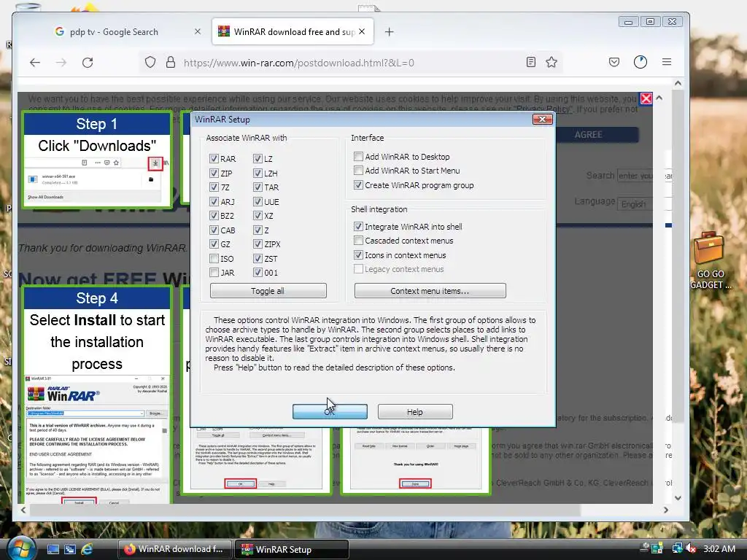Reload the current page

pyautogui.click(x=88, y=63)
